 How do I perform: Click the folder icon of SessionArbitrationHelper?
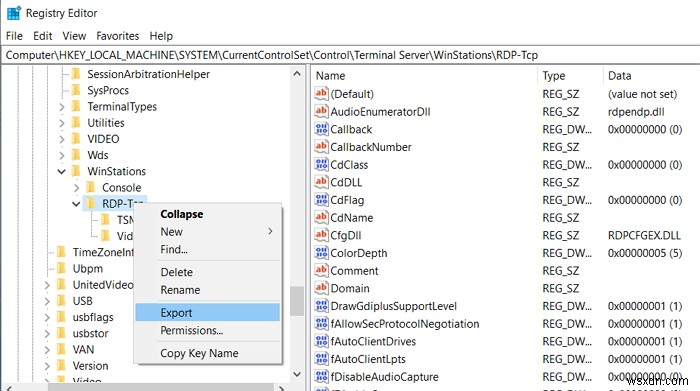(x=76, y=74)
